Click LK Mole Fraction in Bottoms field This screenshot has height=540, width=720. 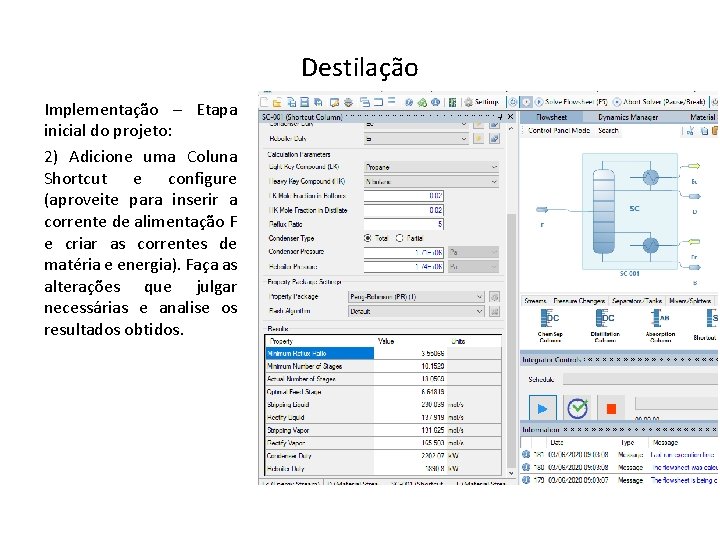[x=404, y=196]
